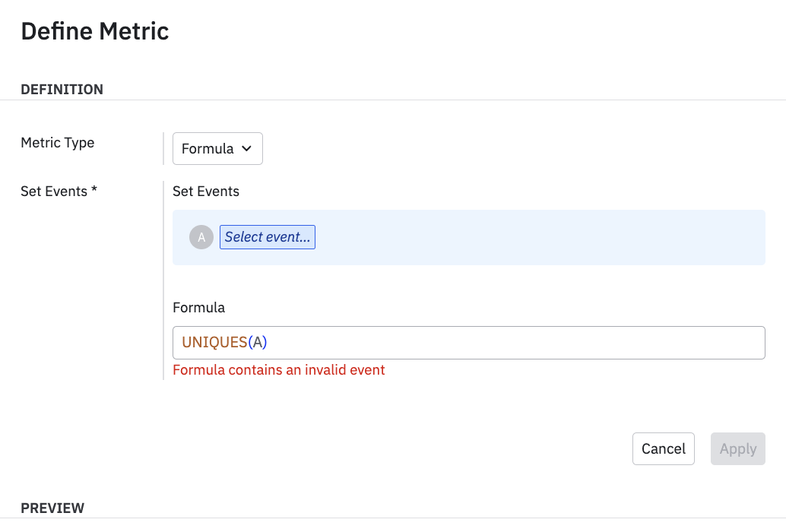
Task: Click the Metric Type label
Action: pos(58,143)
